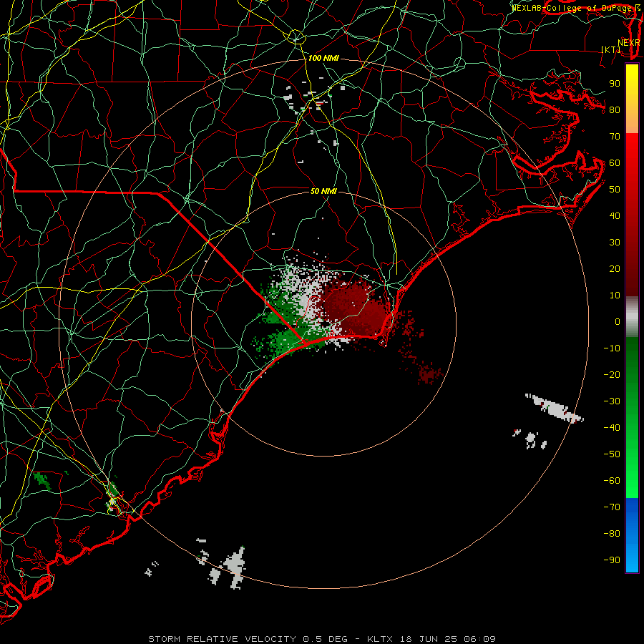Click the -60 value on velocity scale
644x644 pixels.
click(612, 481)
